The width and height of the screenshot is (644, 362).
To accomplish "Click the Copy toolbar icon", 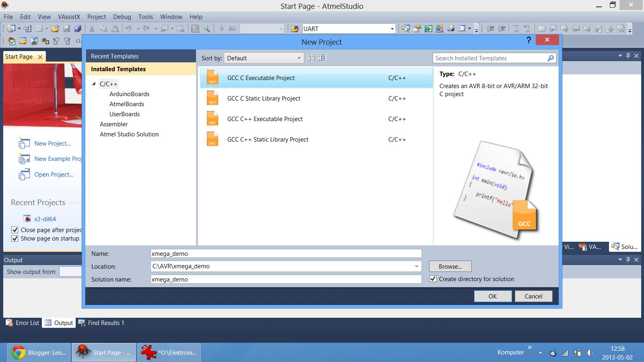I will click(x=103, y=29).
